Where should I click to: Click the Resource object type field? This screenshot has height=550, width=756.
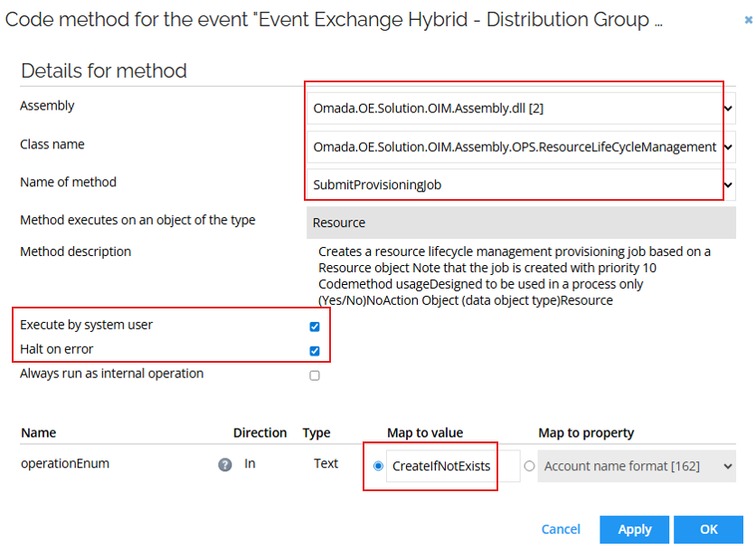[452, 221]
